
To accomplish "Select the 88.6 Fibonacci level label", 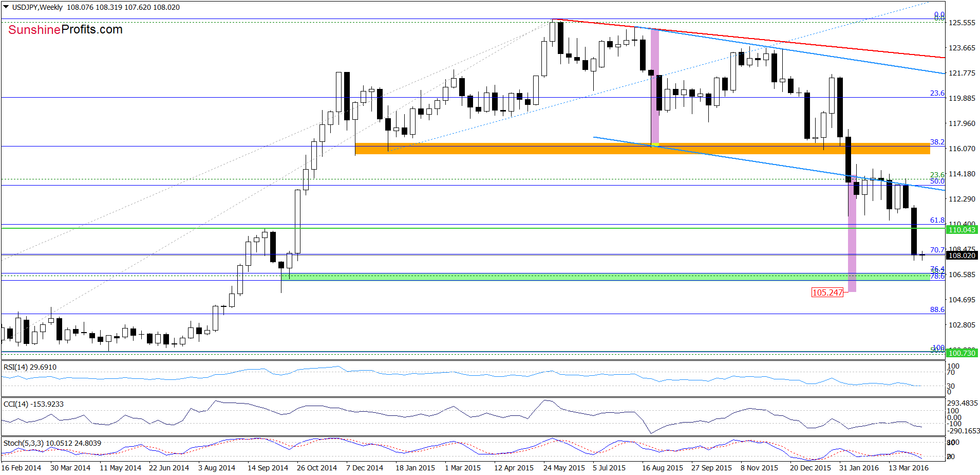I will point(937,309).
